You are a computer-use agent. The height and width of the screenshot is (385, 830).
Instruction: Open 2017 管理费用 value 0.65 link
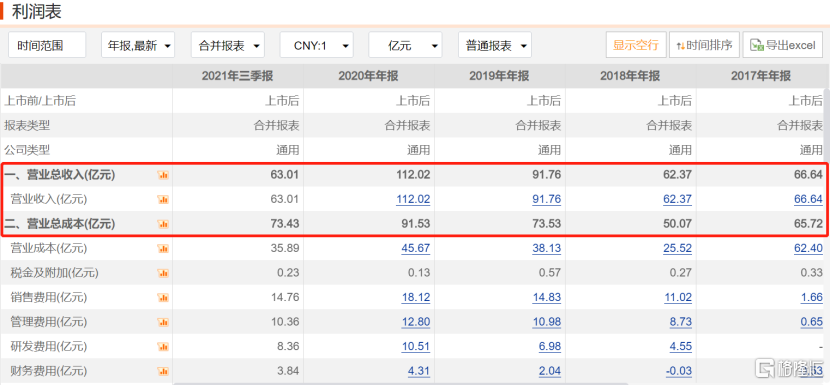pyautogui.click(x=812, y=322)
